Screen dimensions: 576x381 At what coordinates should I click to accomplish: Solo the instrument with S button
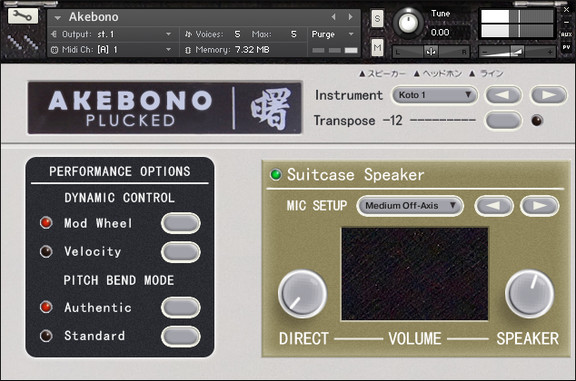point(377,18)
